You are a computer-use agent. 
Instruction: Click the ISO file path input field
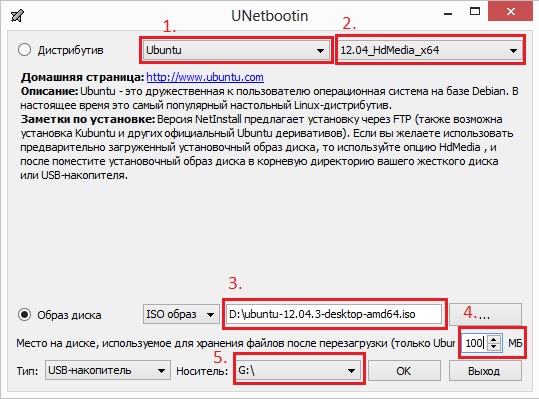click(334, 314)
